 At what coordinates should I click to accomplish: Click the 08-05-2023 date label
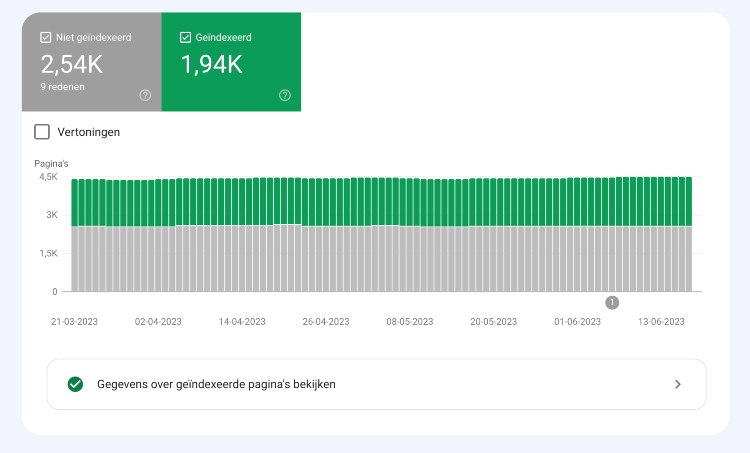click(x=410, y=322)
